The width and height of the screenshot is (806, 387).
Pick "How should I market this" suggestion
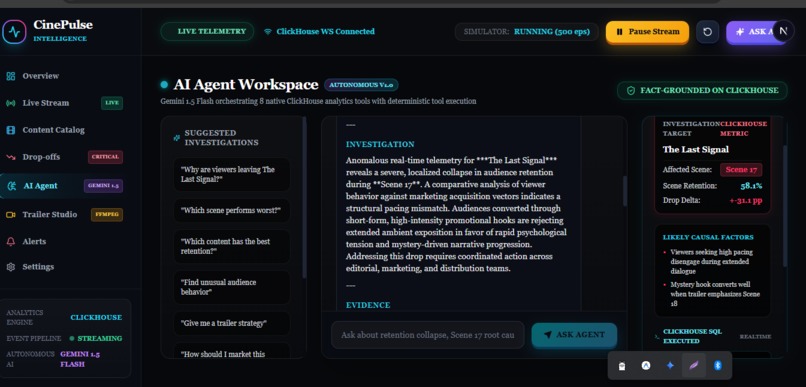(x=232, y=351)
